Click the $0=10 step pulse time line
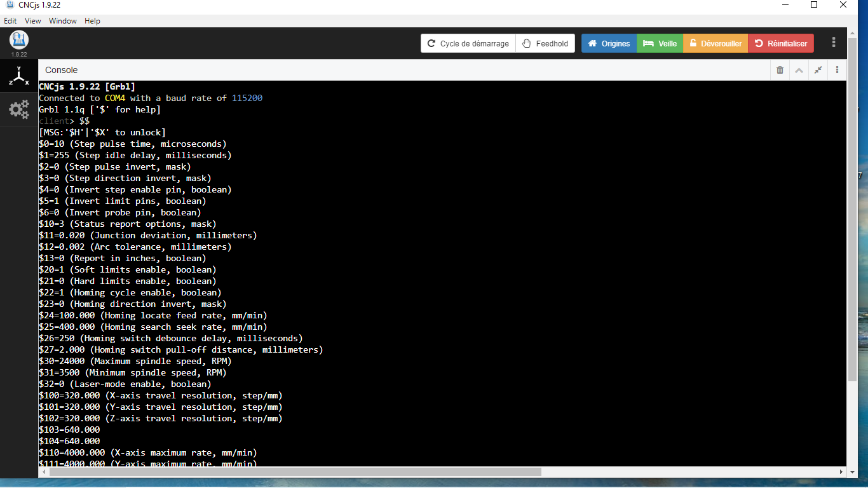 [x=133, y=144]
